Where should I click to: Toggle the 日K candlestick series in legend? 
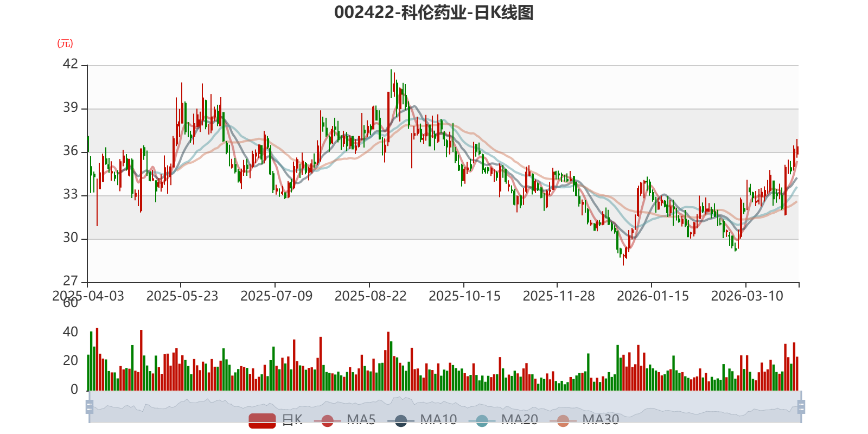click(276, 420)
